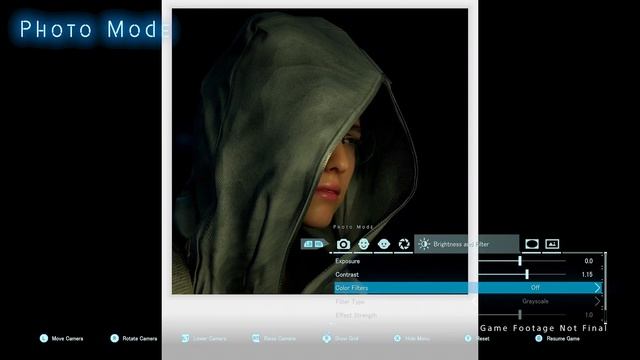Open the logo/image overlay tab icon
This screenshot has height=360, width=640.
click(x=552, y=244)
